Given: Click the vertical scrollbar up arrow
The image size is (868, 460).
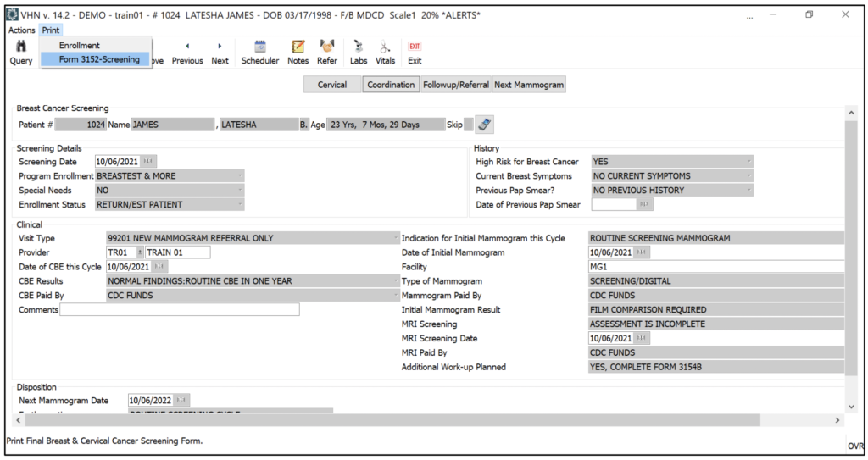Looking at the screenshot, I should point(851,113).
